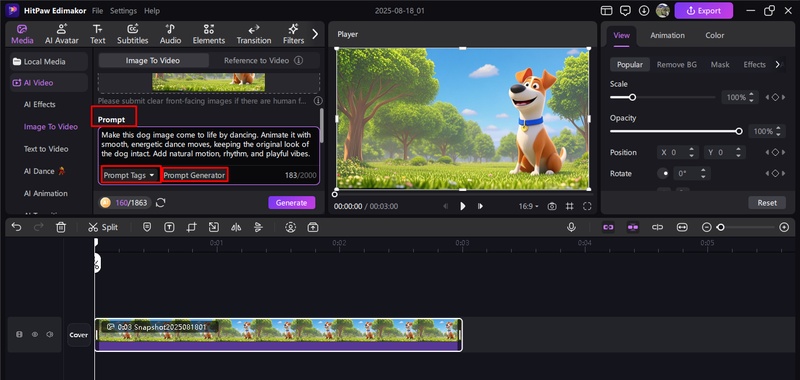Select the Mask sub-tab
The height and width of the screenshot is (380, 800).
point(720,65)
